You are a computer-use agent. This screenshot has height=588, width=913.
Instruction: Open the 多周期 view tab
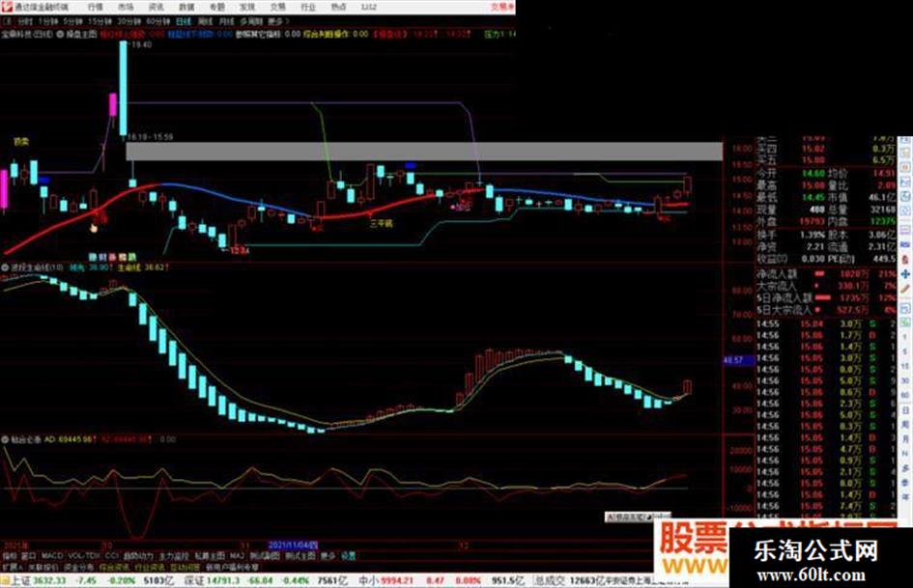pyautogui.click(x=251, y=21)
